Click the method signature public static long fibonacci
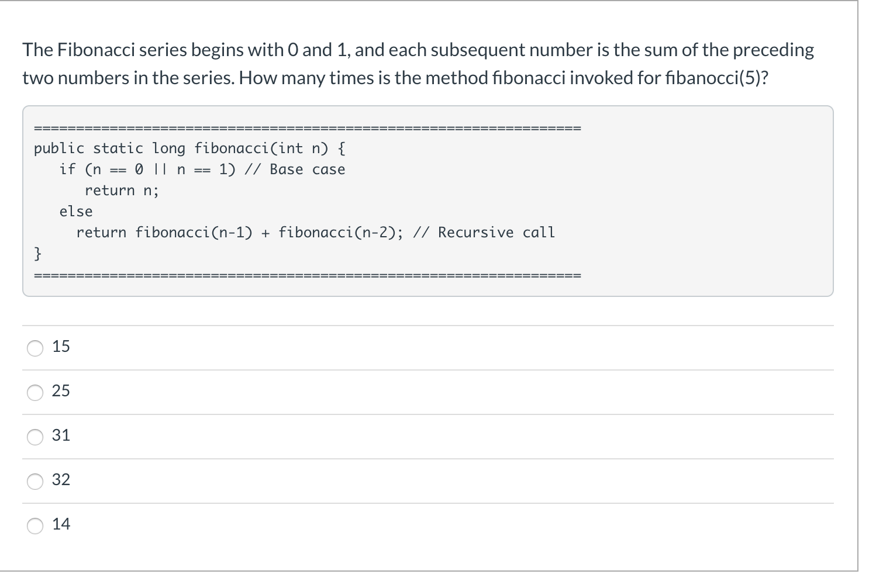The height and width of the screenshot is (588, 869). tap(188, 148)
